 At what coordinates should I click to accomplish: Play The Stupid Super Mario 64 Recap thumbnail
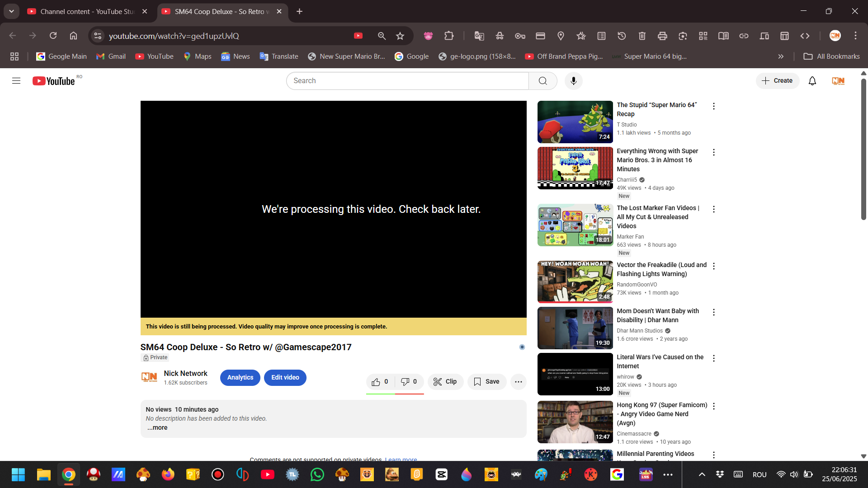pos(575,122)
